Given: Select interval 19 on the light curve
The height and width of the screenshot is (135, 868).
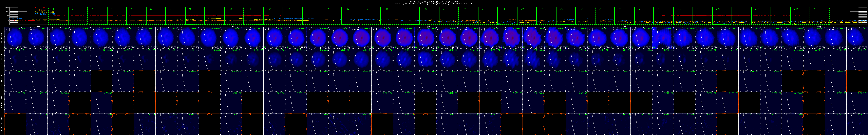Looking at the screenshot, I should (x=409, y=16).
